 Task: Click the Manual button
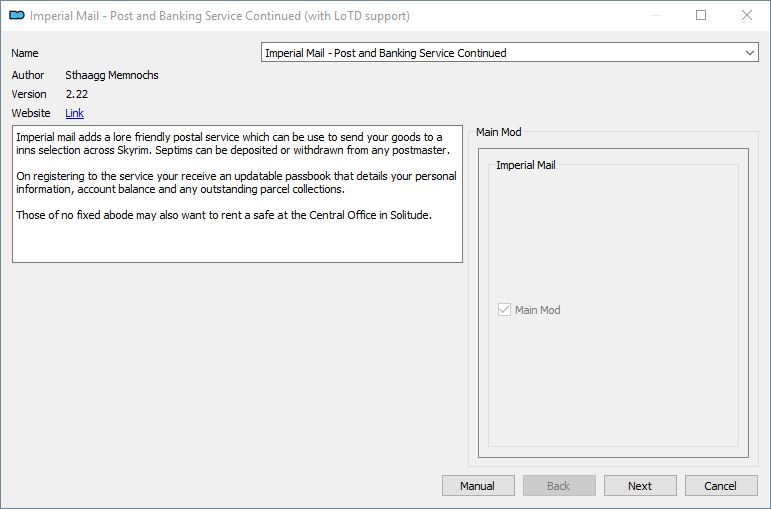(x=478, y=485)
